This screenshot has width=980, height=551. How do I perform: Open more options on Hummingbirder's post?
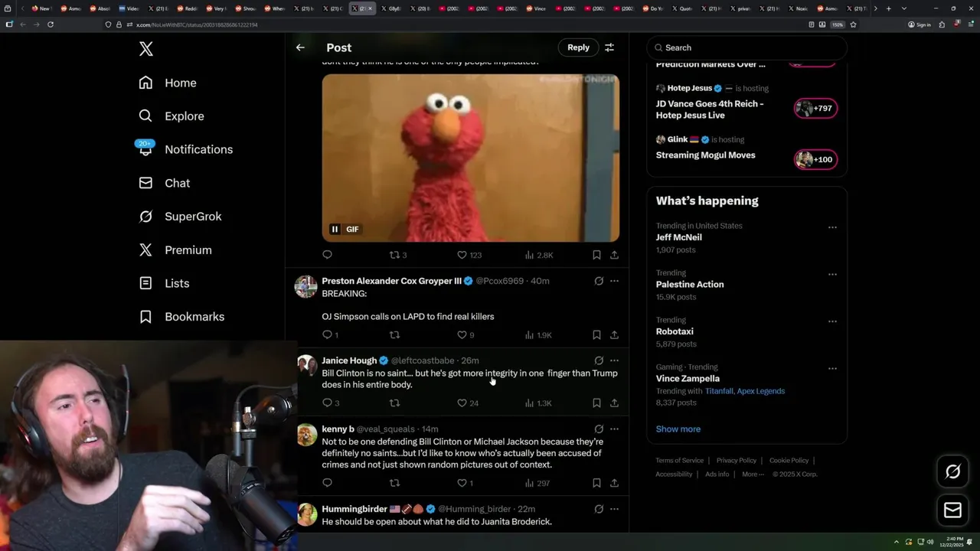click(614, 509)
